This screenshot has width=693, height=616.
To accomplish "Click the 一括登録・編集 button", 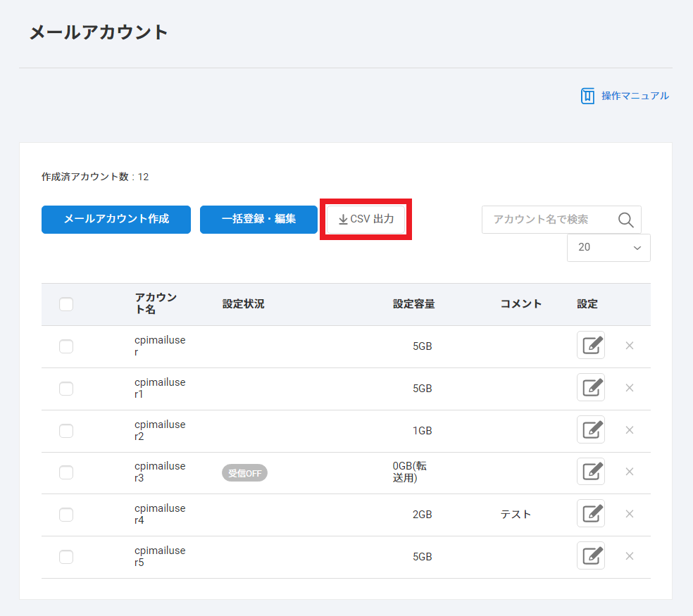I will [x=258, y=219].
